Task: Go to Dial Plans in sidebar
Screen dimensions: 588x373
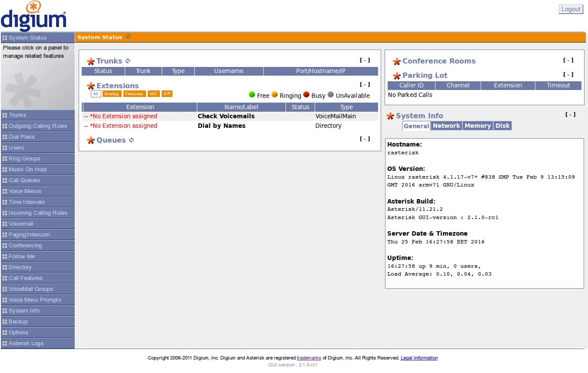Action: point(37,137)
